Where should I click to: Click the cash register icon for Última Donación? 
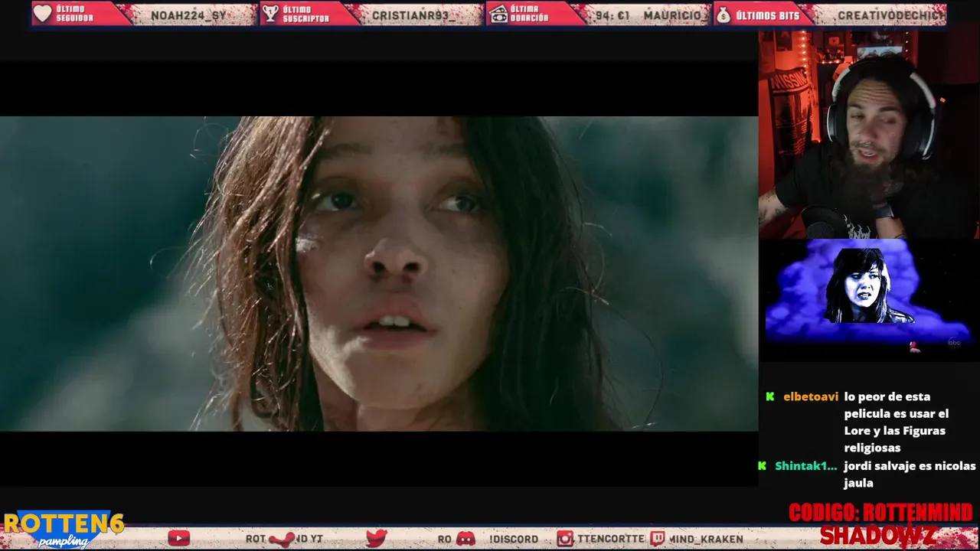pos(498,14)
